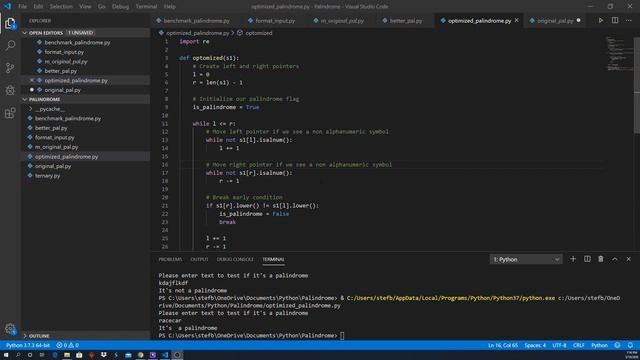The image size is (640, 360).
Task: Switch to the Problems panel tab
Action: [x=170, y=259]
